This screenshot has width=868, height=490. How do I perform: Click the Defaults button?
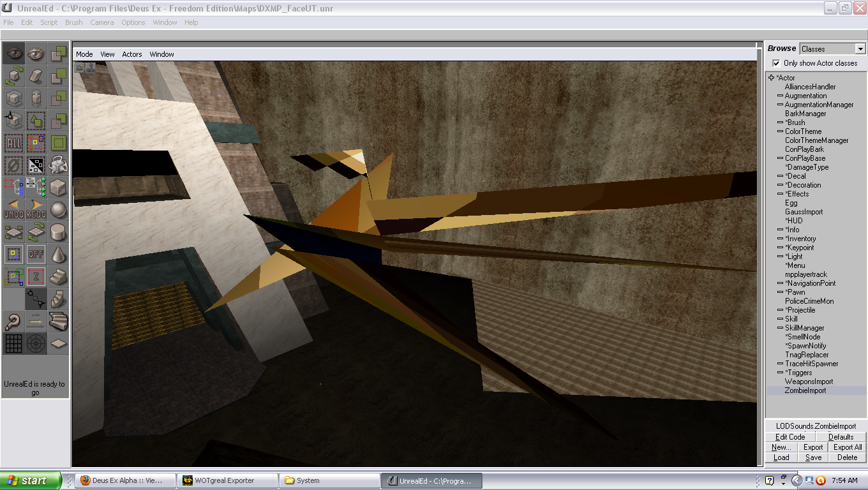click(x=841, y=437)
